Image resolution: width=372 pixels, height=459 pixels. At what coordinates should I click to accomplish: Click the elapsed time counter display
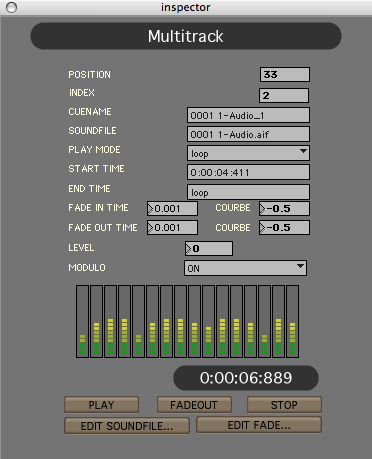[246, 378]
